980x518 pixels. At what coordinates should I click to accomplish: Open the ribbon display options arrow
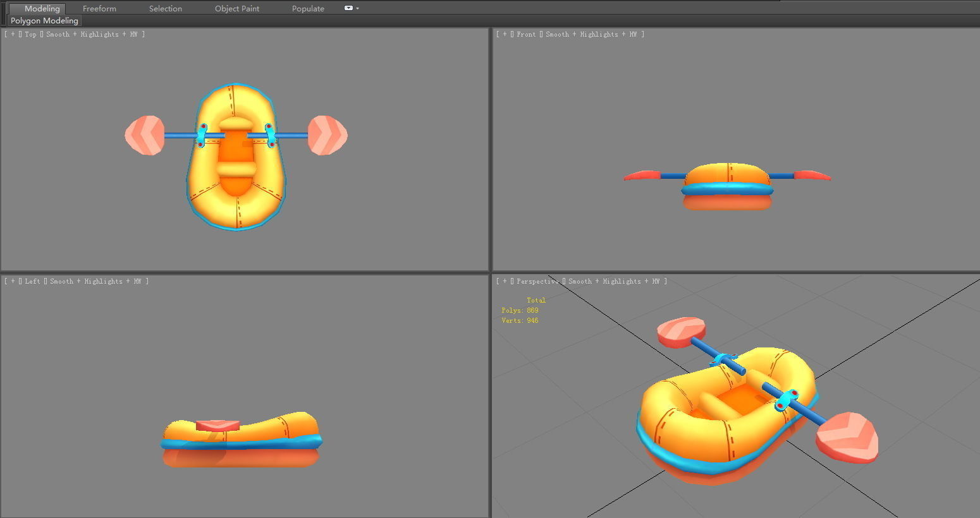click(358, 8)
